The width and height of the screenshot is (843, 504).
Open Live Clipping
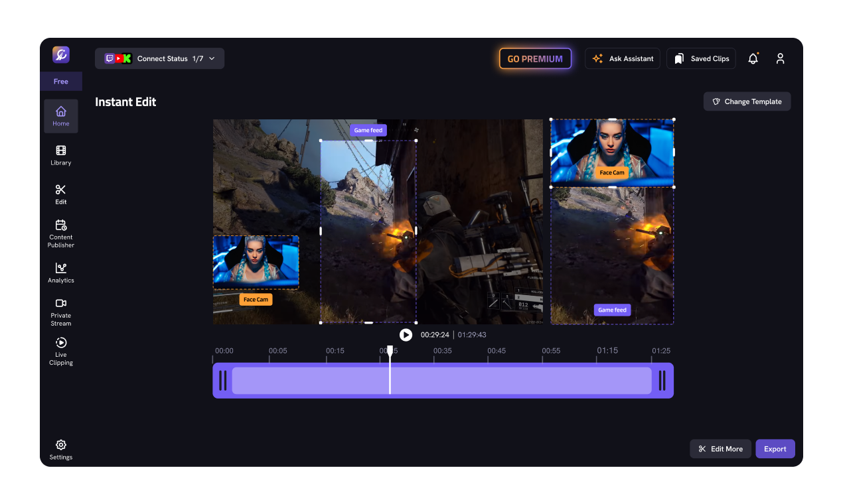click(60, 350)
